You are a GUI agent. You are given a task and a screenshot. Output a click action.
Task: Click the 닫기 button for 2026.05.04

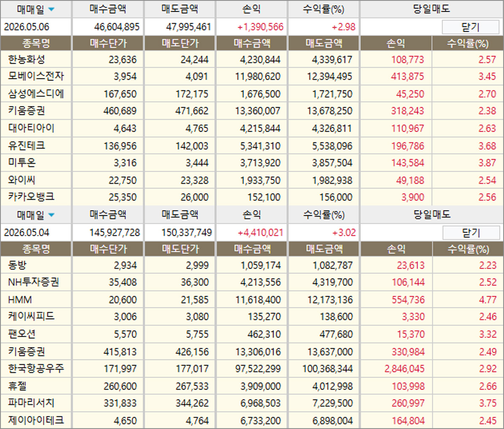pyautogui.click(x=471, y=233)
